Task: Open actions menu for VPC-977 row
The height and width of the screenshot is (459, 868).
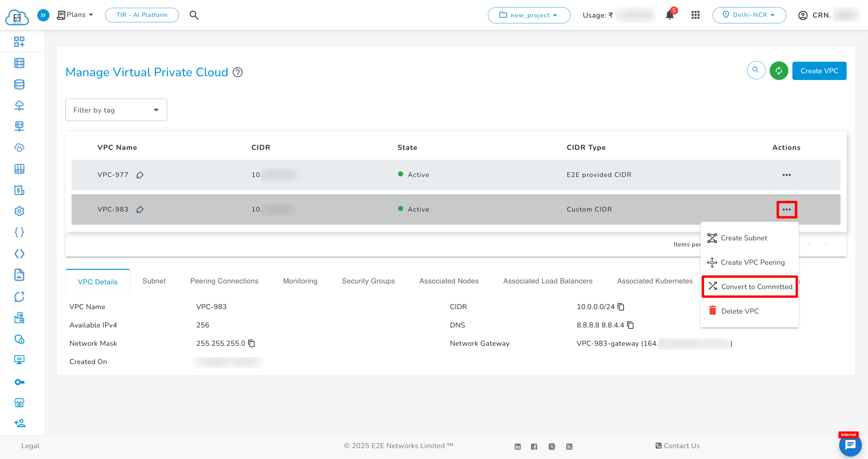Action: click(787, 175)
